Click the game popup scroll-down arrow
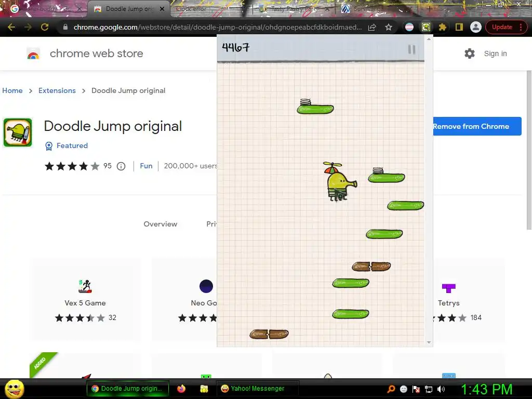The image size is (532, 399). point(429,342)
